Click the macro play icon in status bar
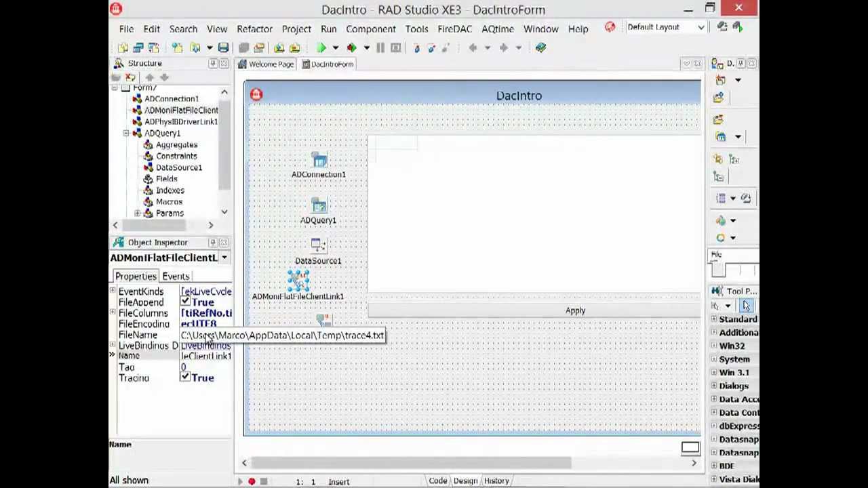Image resolution: width=868 pixels, height=488 pixels. click(x=239, y=482)
